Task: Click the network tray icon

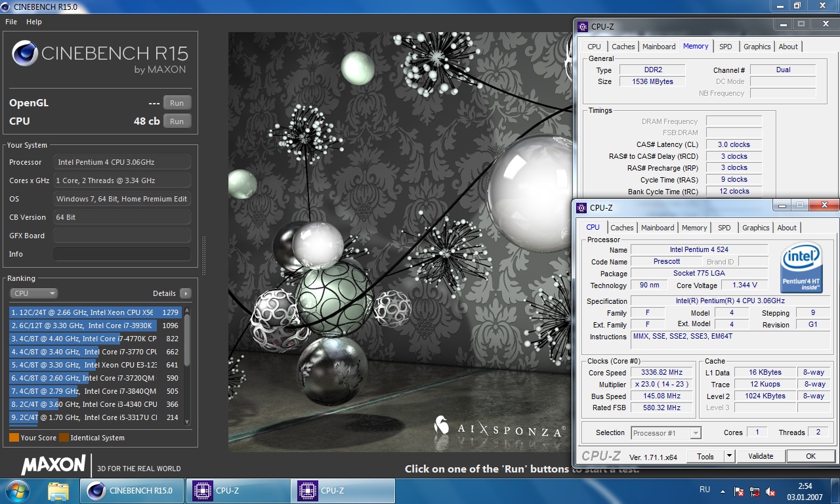Action: click(x=755, y=491)
